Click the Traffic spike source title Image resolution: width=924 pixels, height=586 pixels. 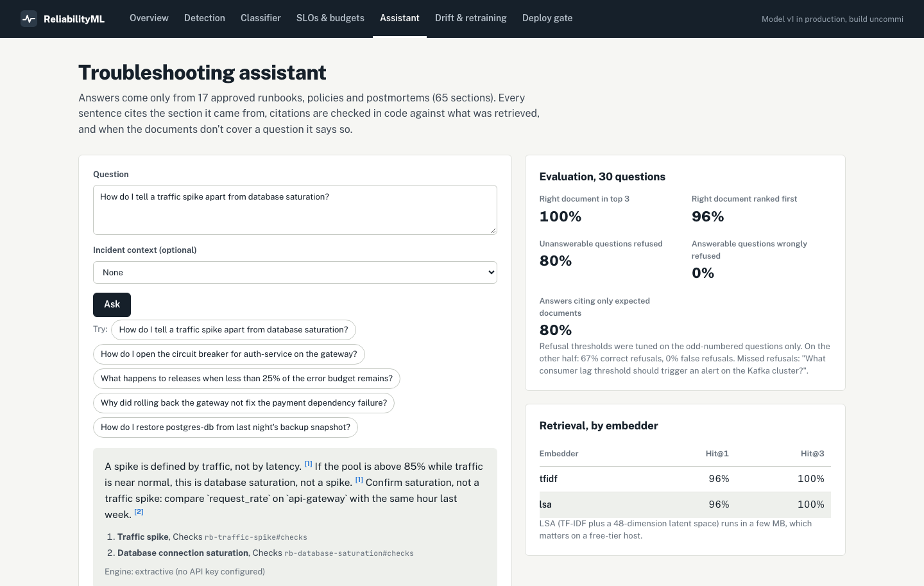coord(143,537)
